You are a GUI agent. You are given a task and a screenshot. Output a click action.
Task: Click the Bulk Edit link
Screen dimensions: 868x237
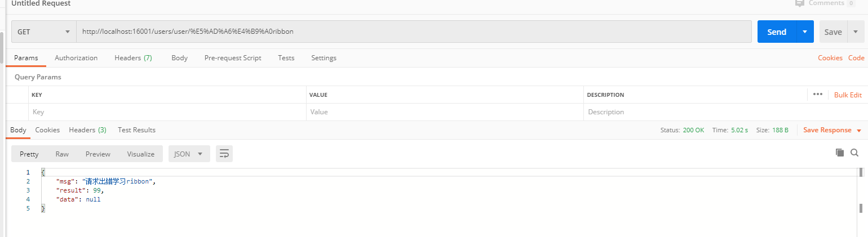(x=848, y=95)
